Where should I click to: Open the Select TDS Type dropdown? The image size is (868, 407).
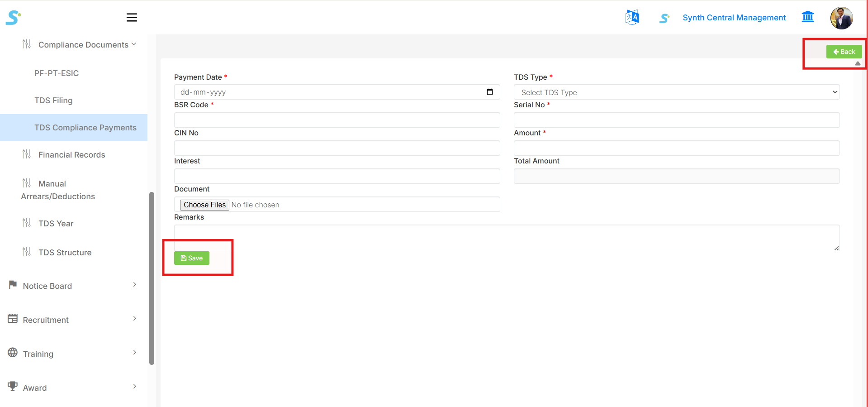[676, 92]
